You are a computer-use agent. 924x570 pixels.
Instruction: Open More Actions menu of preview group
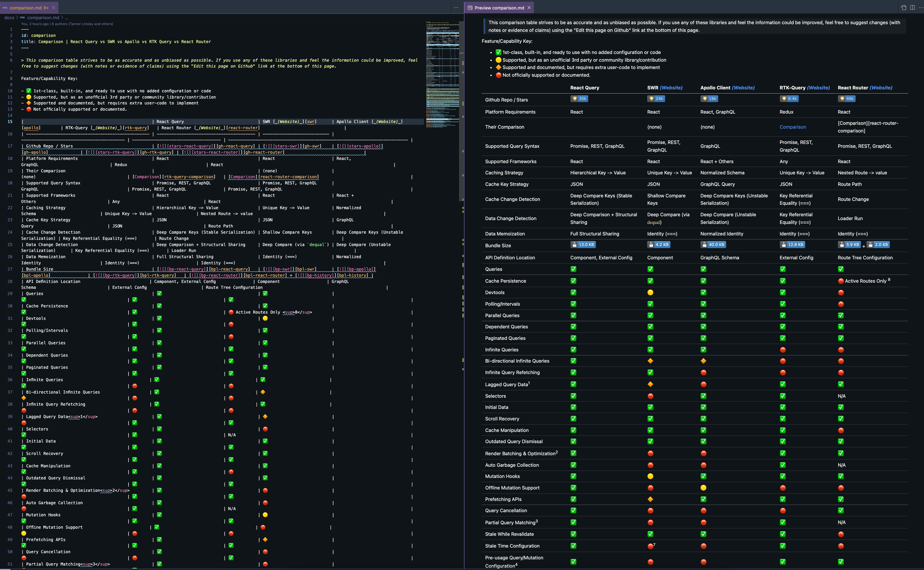point(921,8)
